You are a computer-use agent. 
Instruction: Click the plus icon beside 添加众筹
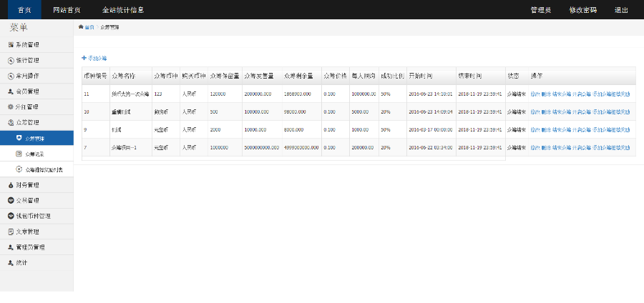coord(84,58)
